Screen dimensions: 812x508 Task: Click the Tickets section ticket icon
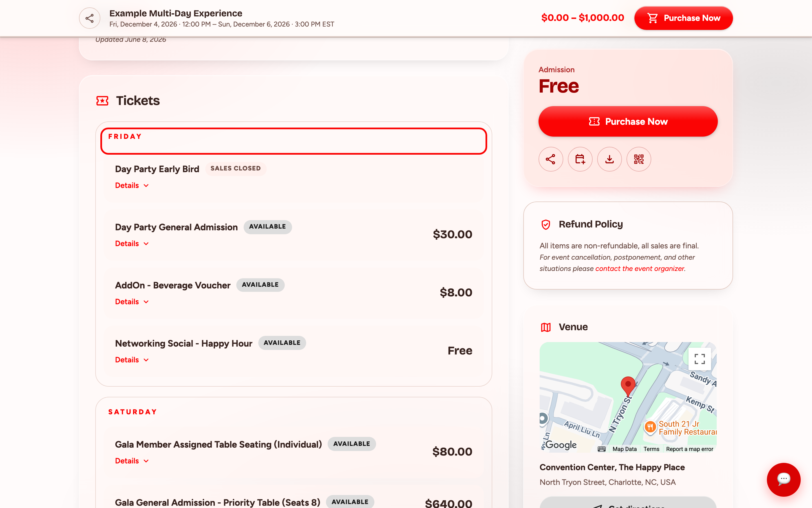[x=102, y=101]
